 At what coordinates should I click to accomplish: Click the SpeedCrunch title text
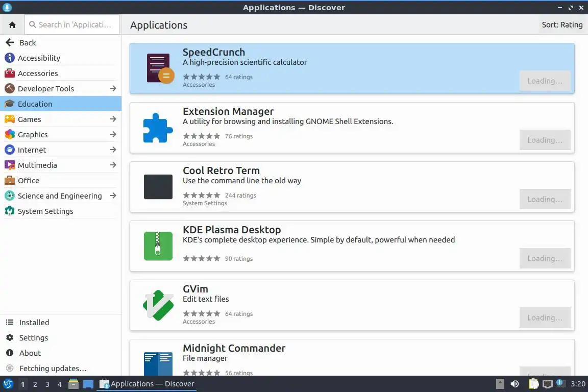coord(214,52)
